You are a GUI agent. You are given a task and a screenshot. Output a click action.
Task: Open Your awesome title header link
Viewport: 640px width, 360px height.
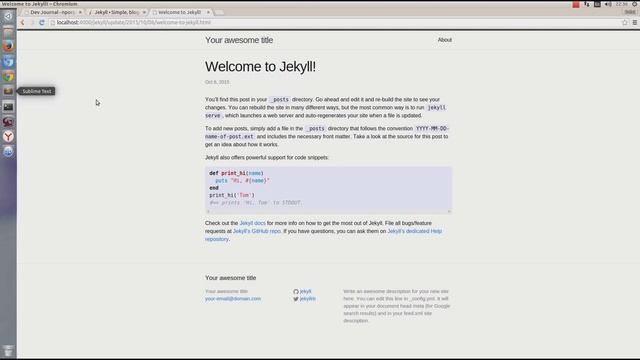click(x=239, y=40)
